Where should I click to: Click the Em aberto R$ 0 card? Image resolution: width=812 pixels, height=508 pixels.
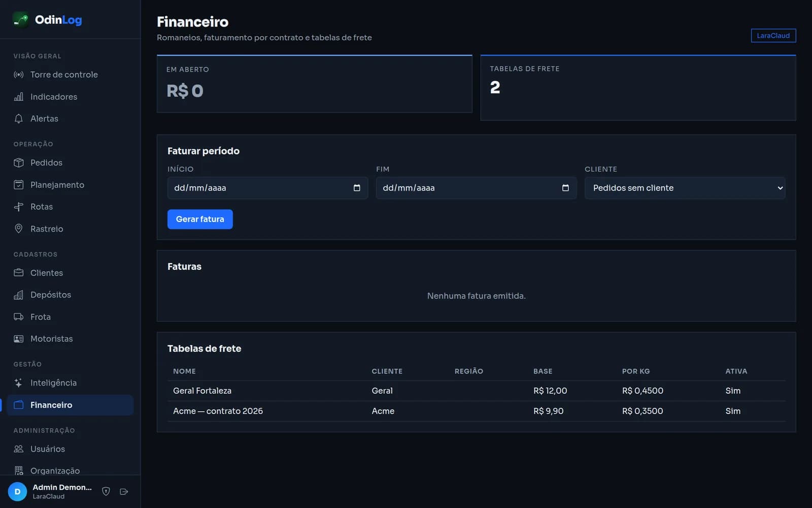click(314, 84)
